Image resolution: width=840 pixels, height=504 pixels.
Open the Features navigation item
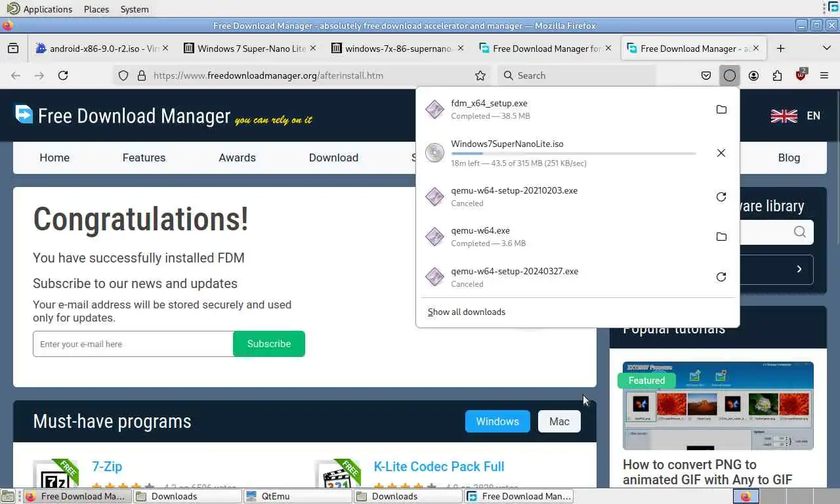tap(144, 157)
